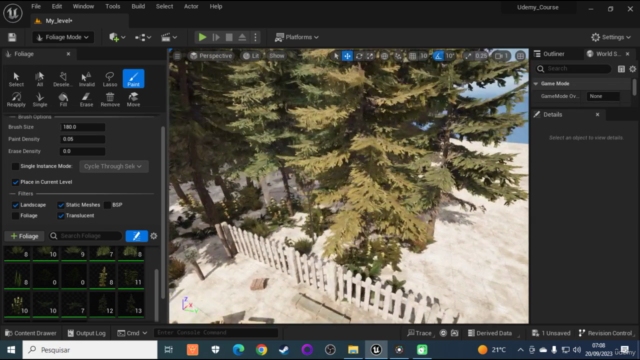
Task: Open Outliner settings gear
Action: 633,69
